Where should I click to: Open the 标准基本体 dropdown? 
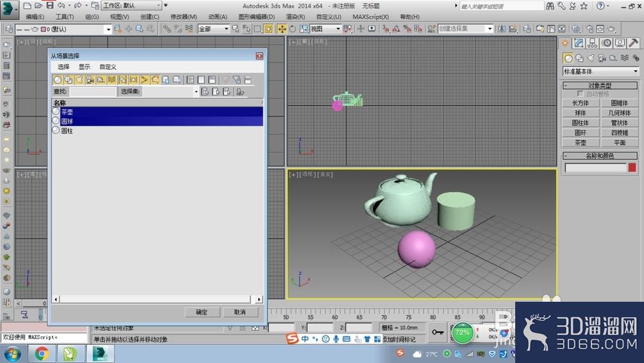601,71
